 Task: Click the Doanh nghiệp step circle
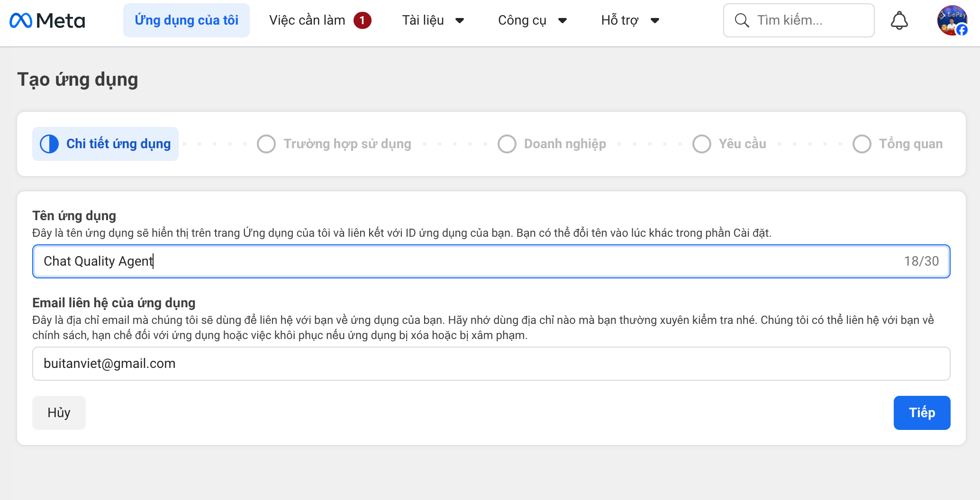tap(507, 143)
